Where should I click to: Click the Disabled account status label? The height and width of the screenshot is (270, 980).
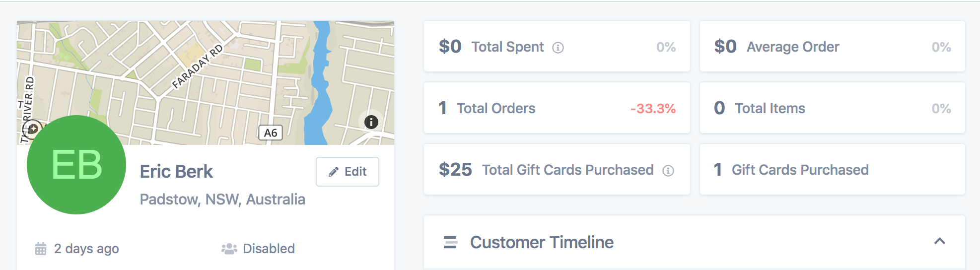coord(269,249)
